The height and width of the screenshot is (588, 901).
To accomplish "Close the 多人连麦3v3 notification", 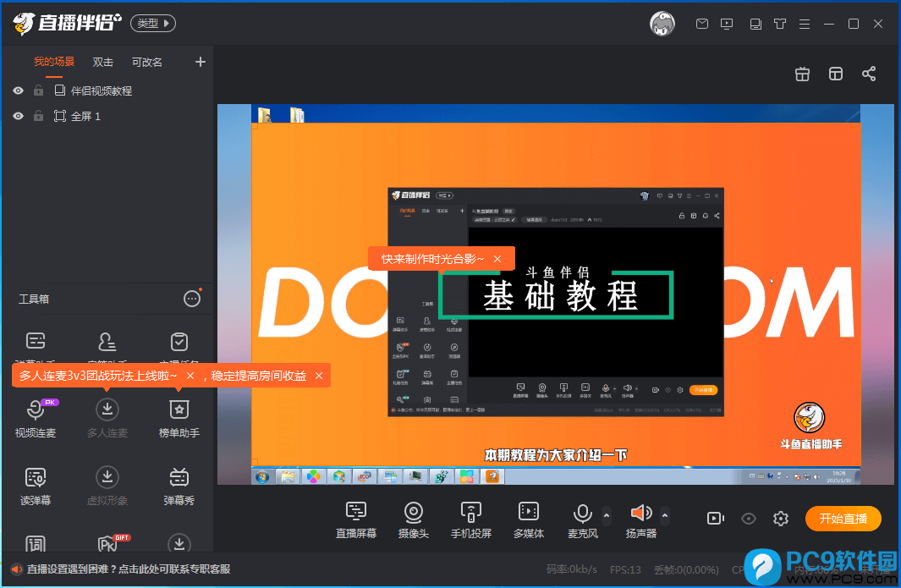I will (190, 376).
